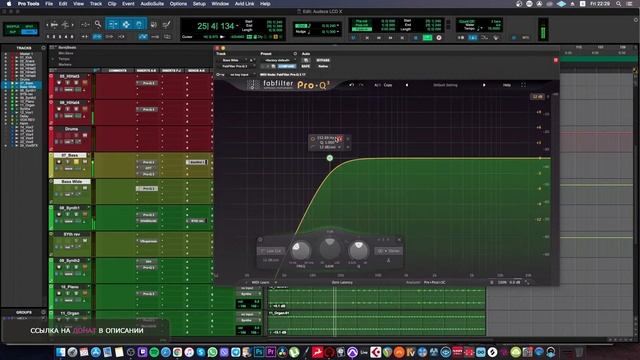This screenshot has height=360, width=640.
Task: Click the MIDI Learn button
Action: tap(260, 282)
